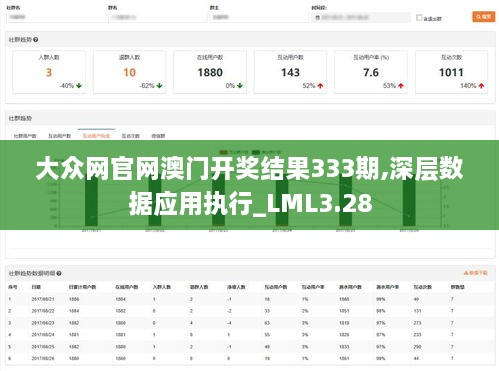Click the 群数量 column header
This screenshot has width=499, height=371.
(458, 287)
